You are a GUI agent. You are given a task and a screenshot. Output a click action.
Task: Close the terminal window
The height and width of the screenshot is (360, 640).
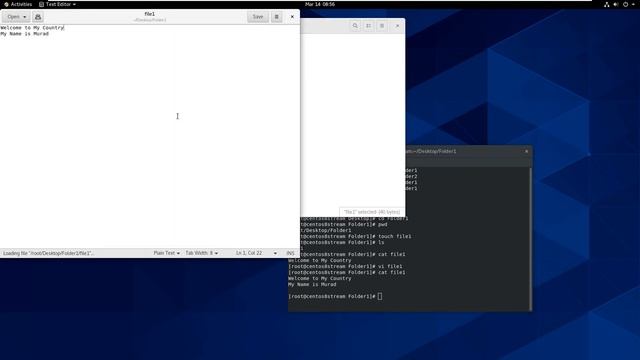click(x=527, y=151)
